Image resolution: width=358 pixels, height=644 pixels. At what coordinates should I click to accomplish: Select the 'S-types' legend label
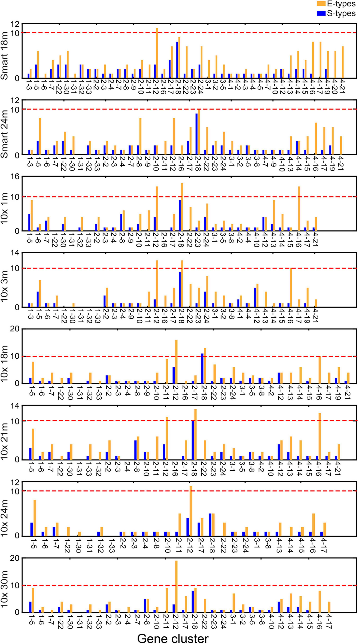pos(341,13)
